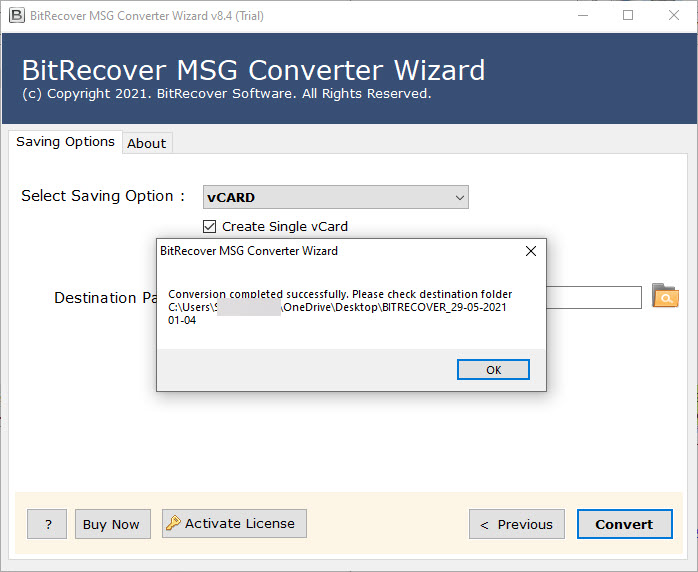Open the Buy Now button
Image resolution: width=698 pixels, height=572 pixels.
pos(113,524)
